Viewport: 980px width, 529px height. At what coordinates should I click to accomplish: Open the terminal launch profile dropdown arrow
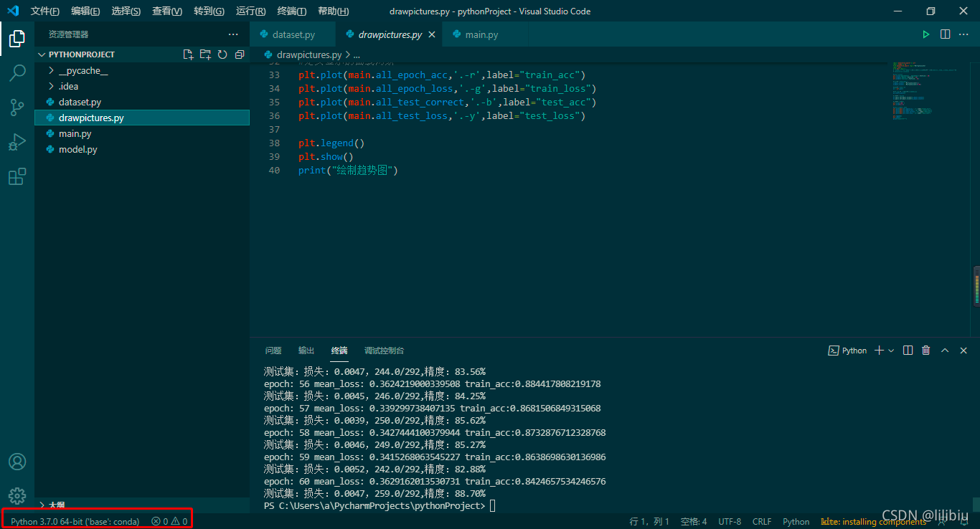click(891, 351)
